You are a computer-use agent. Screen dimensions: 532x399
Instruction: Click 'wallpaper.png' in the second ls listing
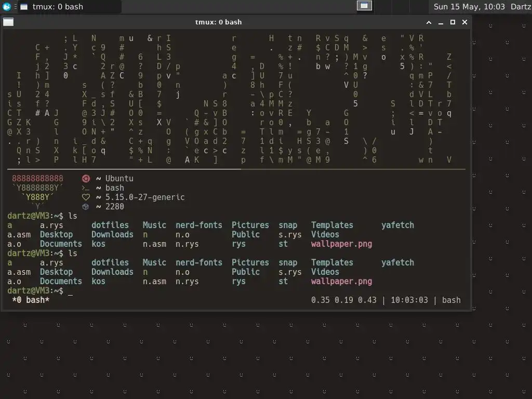click(341, 281)
